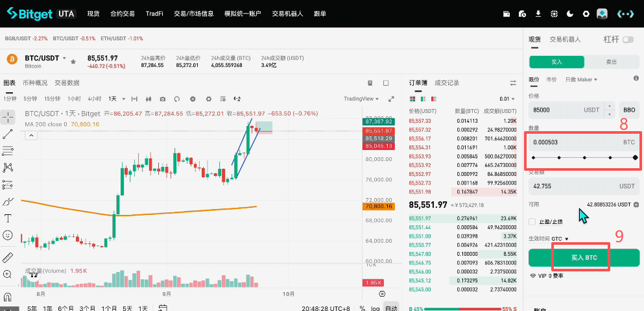This screenshot has height=311, width=644.
Task: Decrease price with the down stepper
Action: pos(610,114)
